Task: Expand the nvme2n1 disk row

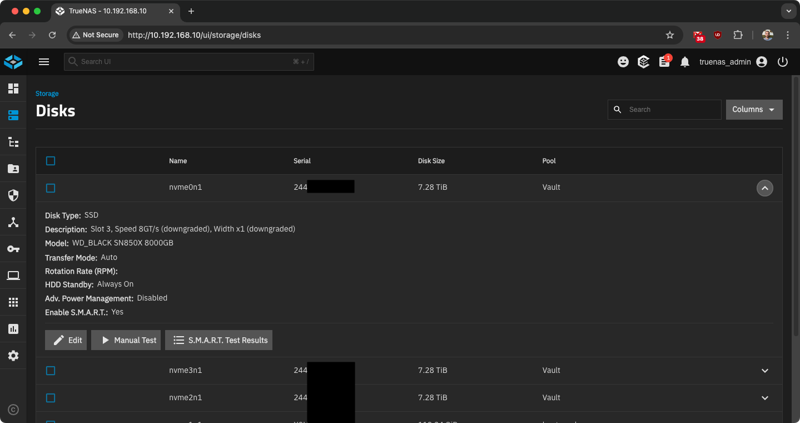Action: tap(764, 398)
